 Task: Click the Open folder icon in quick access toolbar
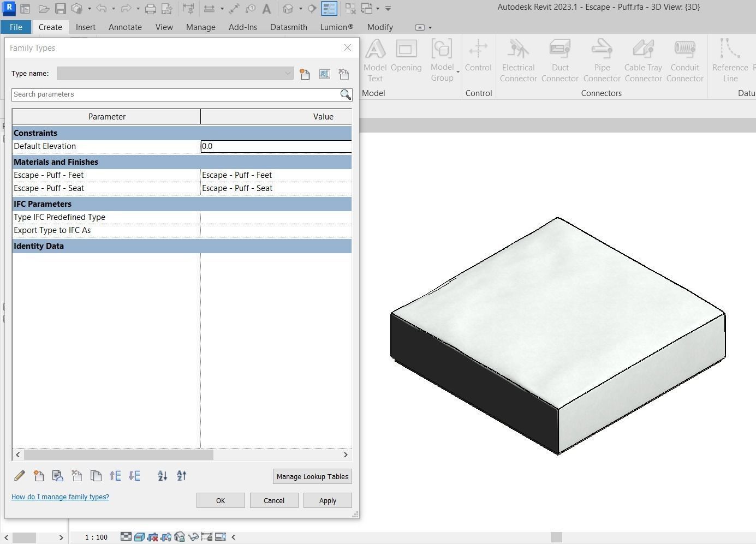[x=44, y=9]
